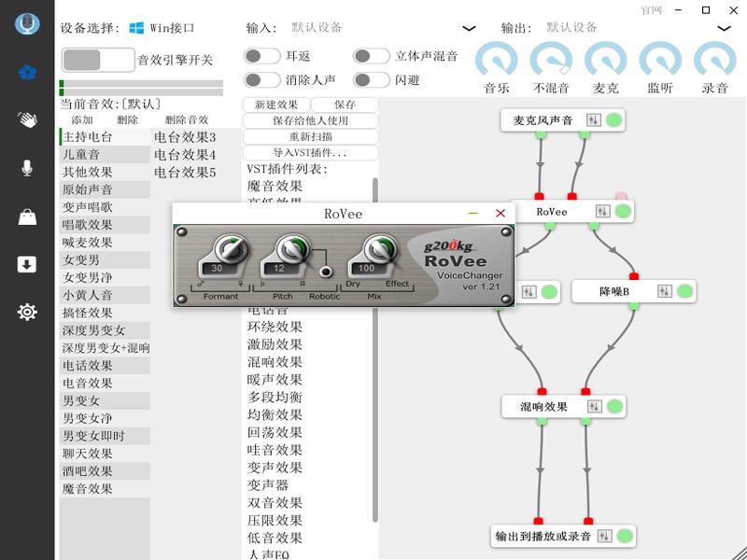Click the 不混音 volume knob
The height and width of the screenshot is (560, 747).
pyautogui.click(x=551, y=61)
